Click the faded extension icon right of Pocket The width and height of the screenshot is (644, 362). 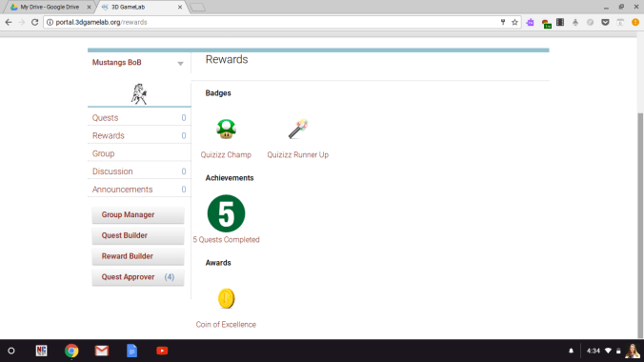[x=620, y=22]
